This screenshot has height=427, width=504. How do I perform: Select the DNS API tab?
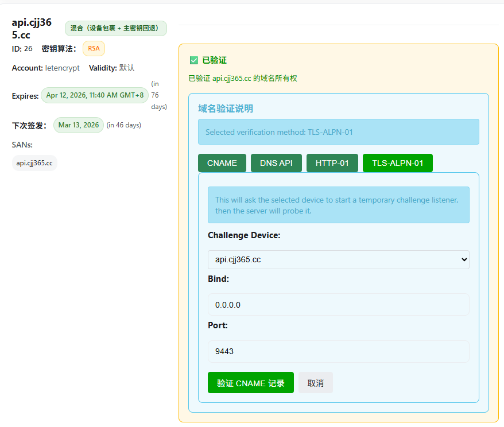click(x=276, y=163)
